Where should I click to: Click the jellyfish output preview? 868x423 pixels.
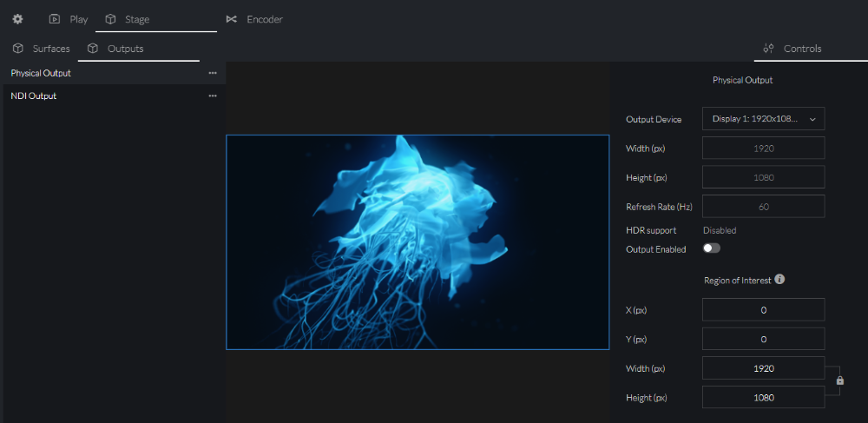(x=418, y=241)
